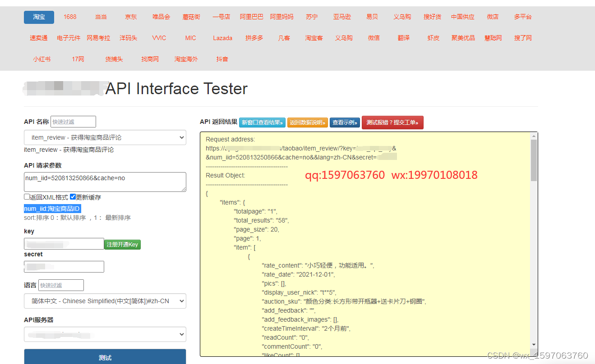Focus the API 名称 quick filter field

[x=73, y=122]
